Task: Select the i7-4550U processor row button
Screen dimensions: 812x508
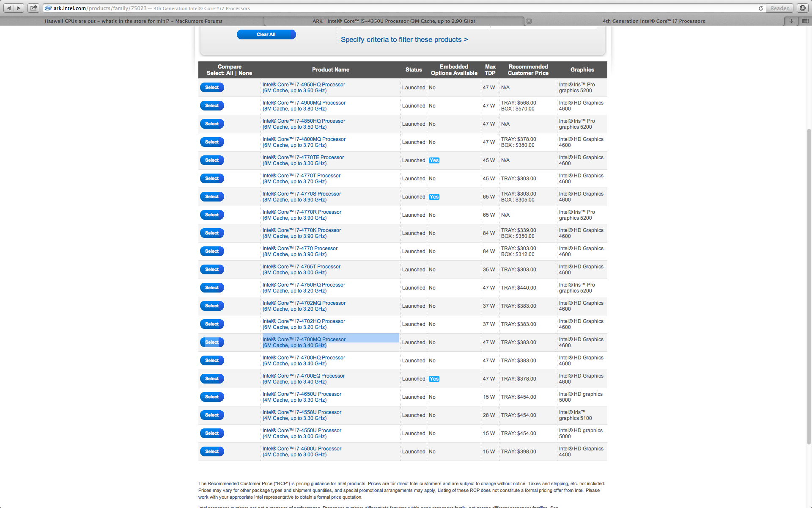Action: pyautogui.click(x=212, y=433)
